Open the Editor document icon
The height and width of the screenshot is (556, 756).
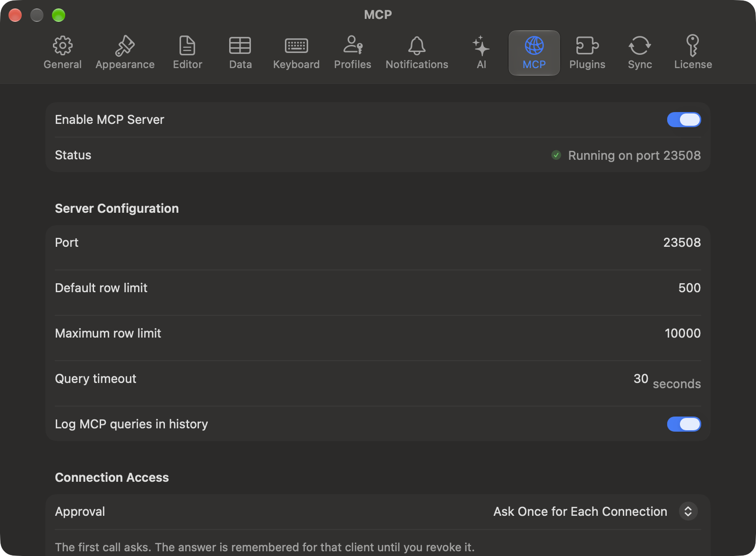(188, 46)
